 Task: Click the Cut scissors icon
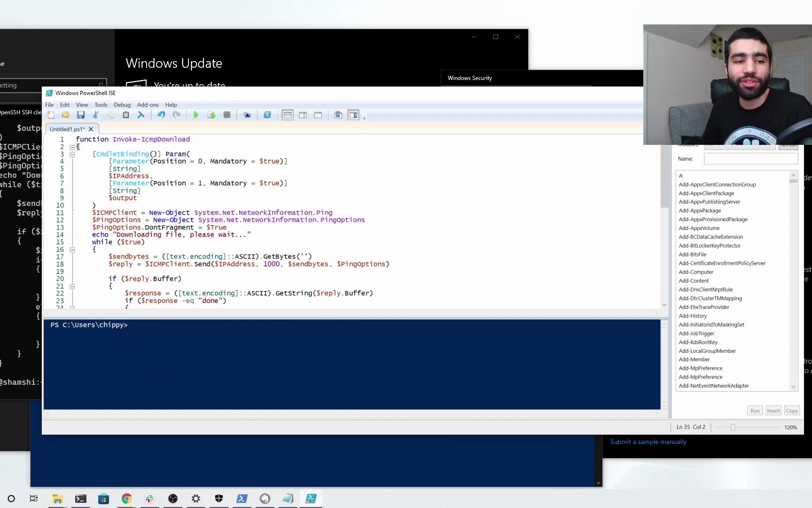click(96, 115)
